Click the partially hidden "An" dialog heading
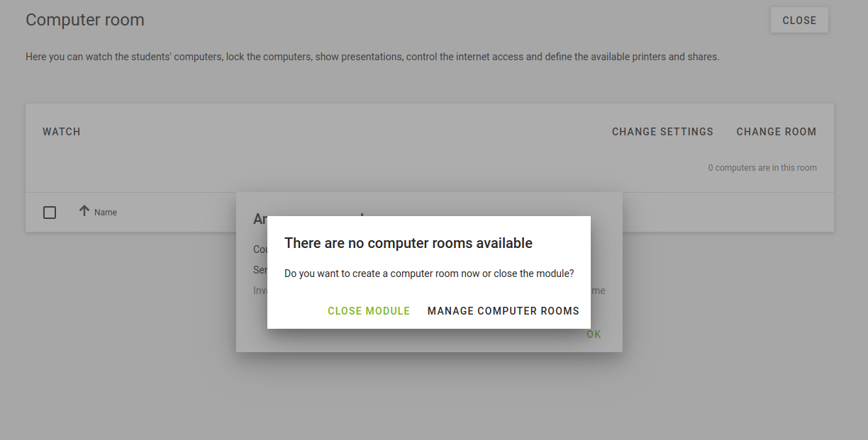The image size is (868, 440). tap(259, 220)
